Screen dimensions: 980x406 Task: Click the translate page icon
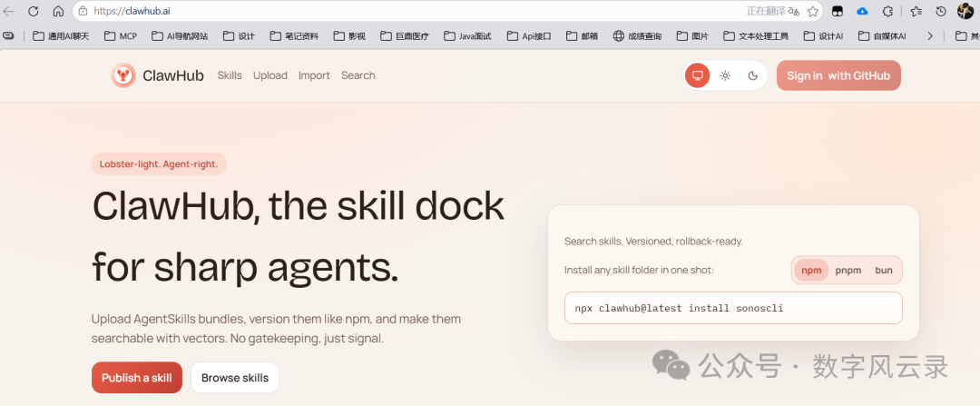(x=794, y=11)
